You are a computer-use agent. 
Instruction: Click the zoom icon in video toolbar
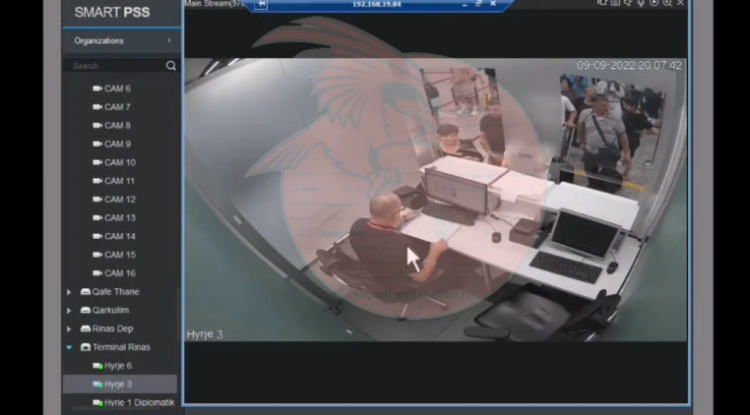[667, 3]
